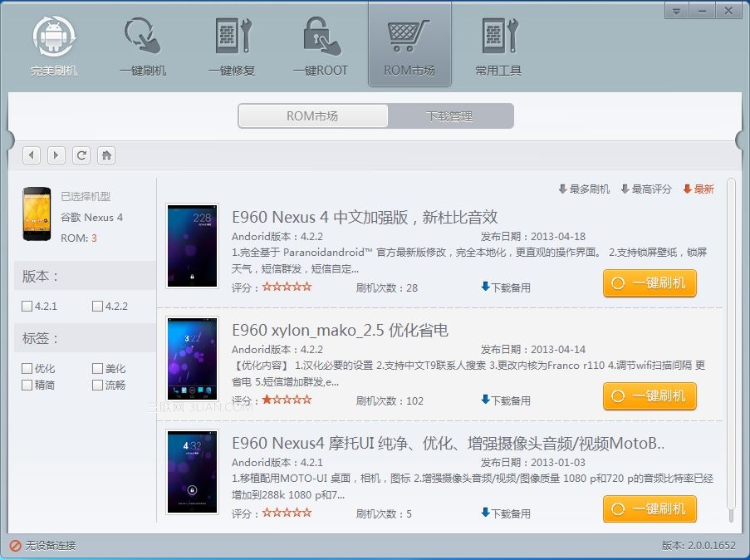Screen dimensions: 750x560
Task: Click the 发布日期：2013-04-18 text
Action: [x=533, y=237]
